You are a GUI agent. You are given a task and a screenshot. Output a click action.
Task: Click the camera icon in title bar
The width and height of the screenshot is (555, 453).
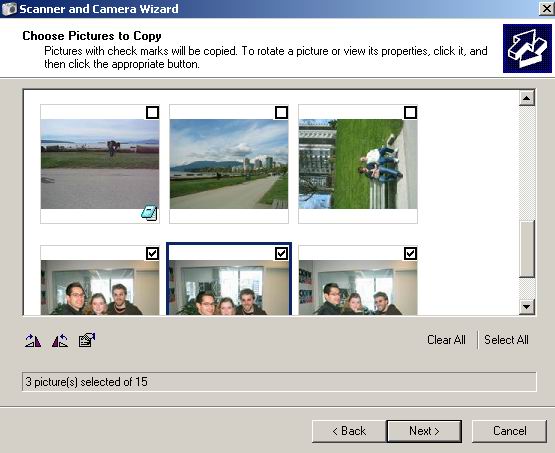click(9, 9)
